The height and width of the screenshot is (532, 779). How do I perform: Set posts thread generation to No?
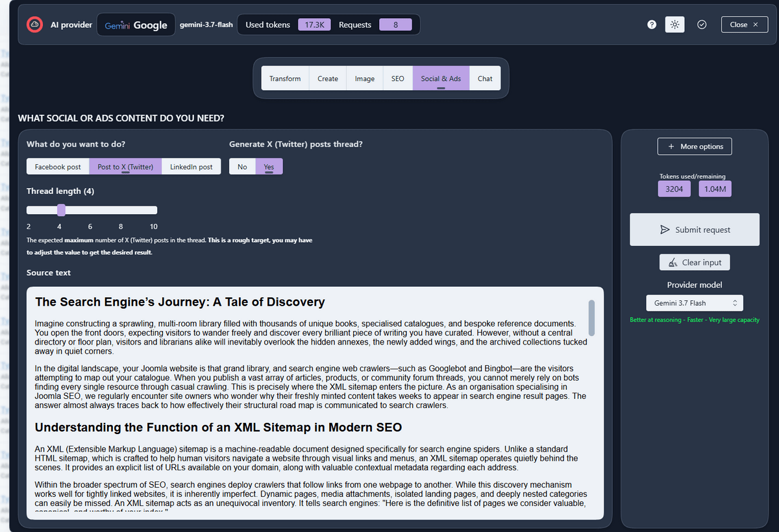(242, 167)
